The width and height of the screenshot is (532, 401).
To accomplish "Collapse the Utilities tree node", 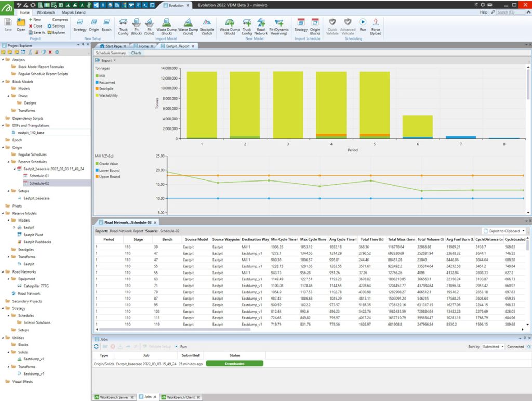I will pyautogui.click(x=3, y=338).
